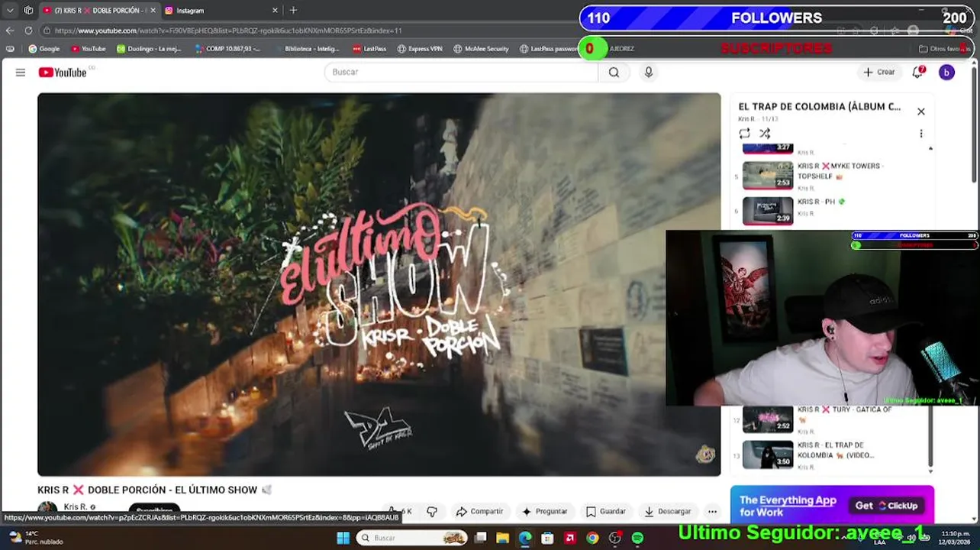This screenshot has height=550, width=980.
Task: Open LastPass password bookmark
Action: tap(549, 49)
